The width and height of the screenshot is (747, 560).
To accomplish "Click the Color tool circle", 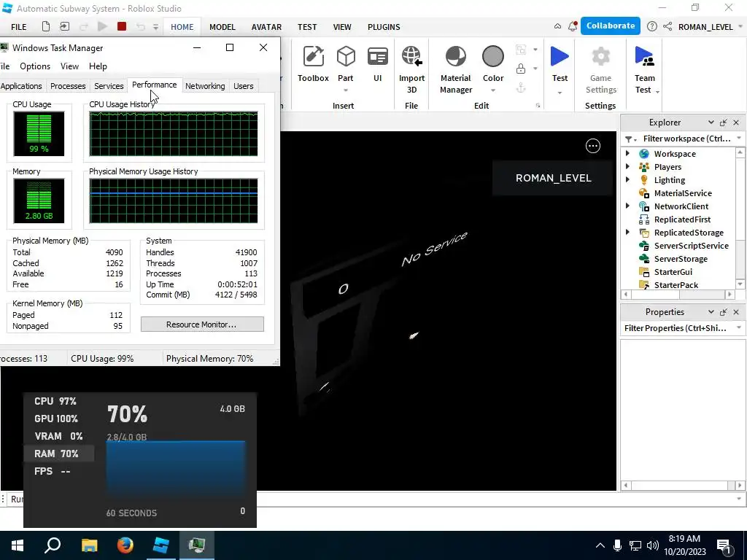I will [x=492, y=57].
